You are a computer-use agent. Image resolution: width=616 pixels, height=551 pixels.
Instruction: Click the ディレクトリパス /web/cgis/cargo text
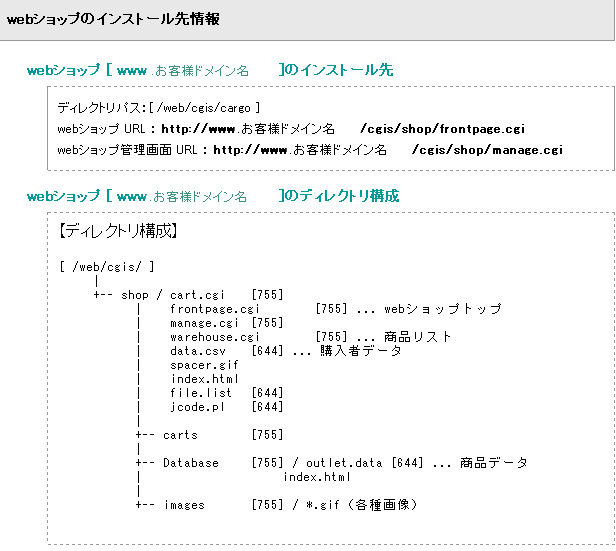[158, 108]
